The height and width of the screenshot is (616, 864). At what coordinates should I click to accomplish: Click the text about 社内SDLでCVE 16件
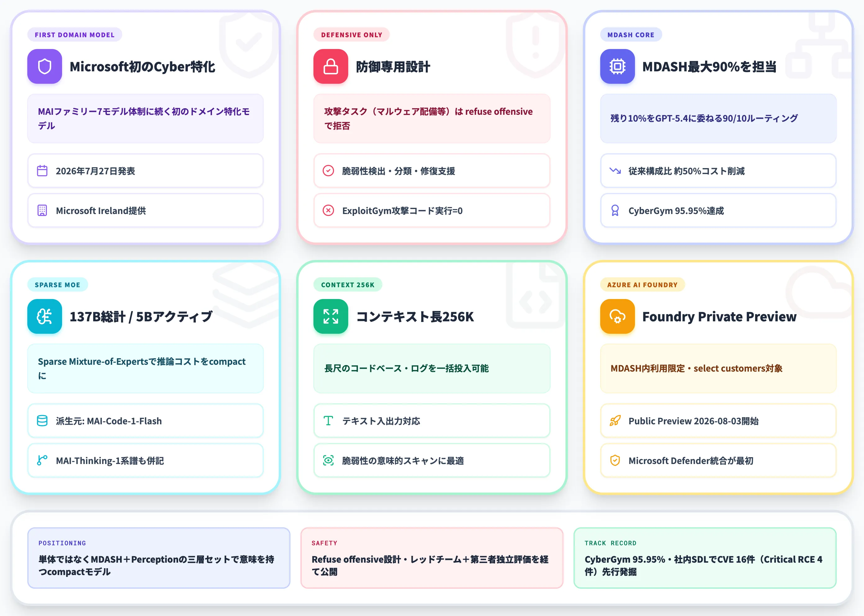point(704,565)
